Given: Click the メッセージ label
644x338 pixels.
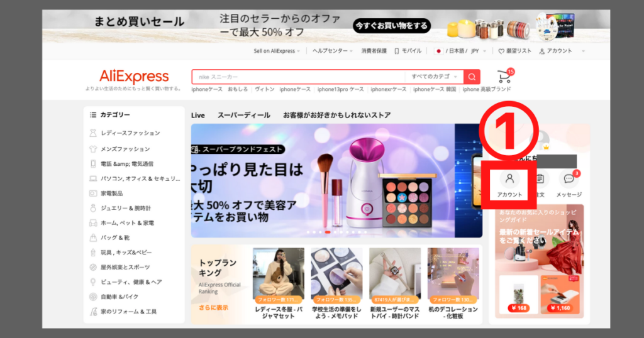Looking at the screenshot, I should coord(569,195).
